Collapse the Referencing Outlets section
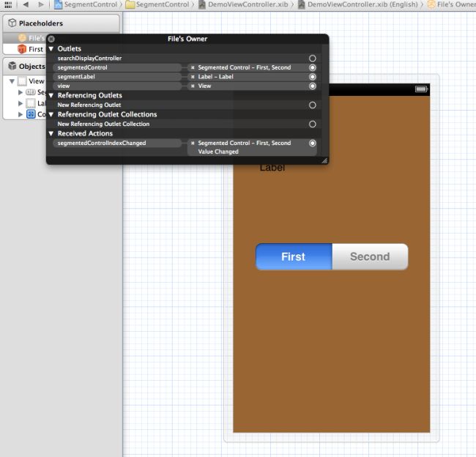 (x=51, y=96)
